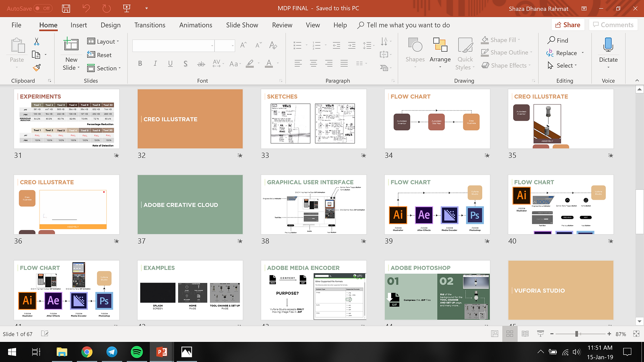
Task: Open Telegram from the taskbar
Action: [112, 352]
